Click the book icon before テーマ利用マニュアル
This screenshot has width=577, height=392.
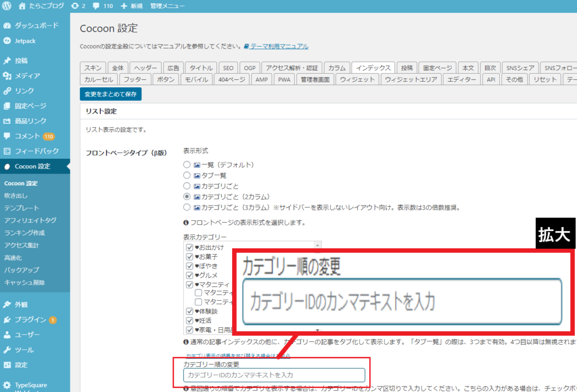tap(247, 46)
